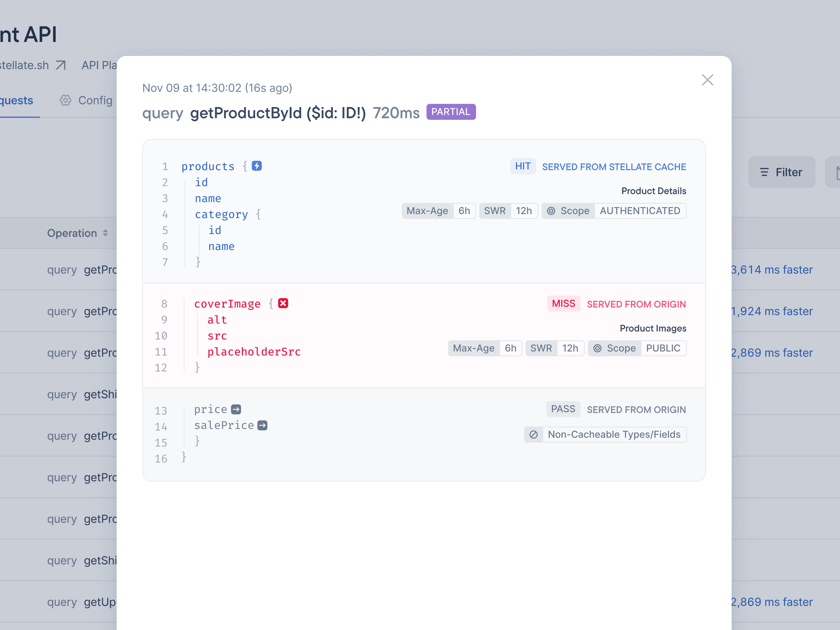Viewport: 840px width, 630px height.
Task: Click the scope icon in the AUTHENTICATED badge
Action: (x=551, y=211)
